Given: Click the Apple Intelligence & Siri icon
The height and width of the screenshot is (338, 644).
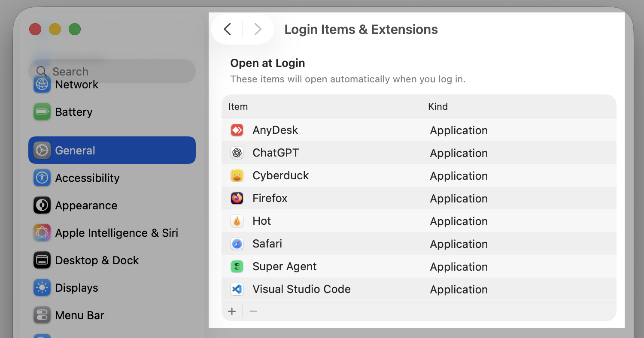Looking at the screenshot, I should (x=42, y=233).
